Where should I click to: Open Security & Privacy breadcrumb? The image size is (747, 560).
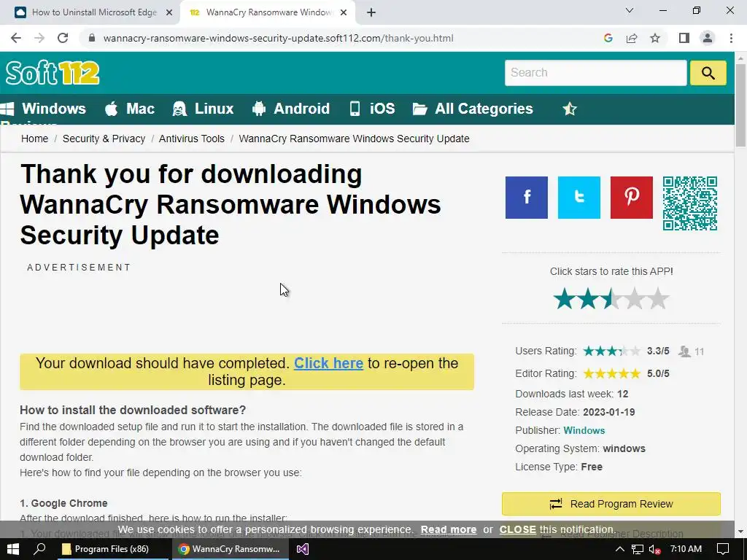tap(104, 139)
